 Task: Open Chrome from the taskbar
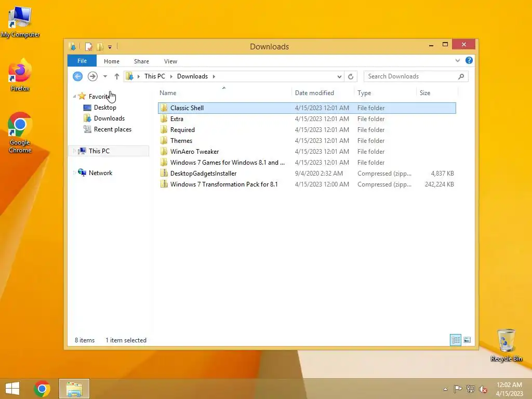(x=42, y=389)
